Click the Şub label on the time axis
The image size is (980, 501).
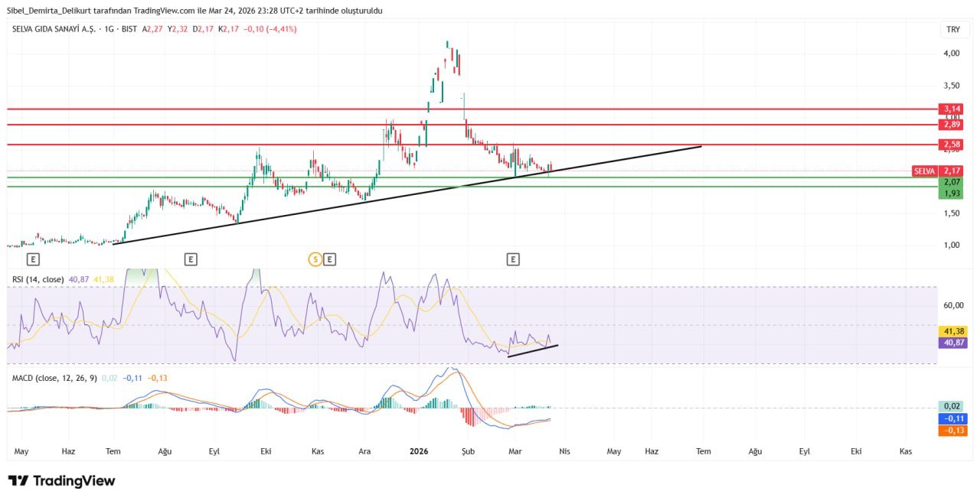point(468,451)
